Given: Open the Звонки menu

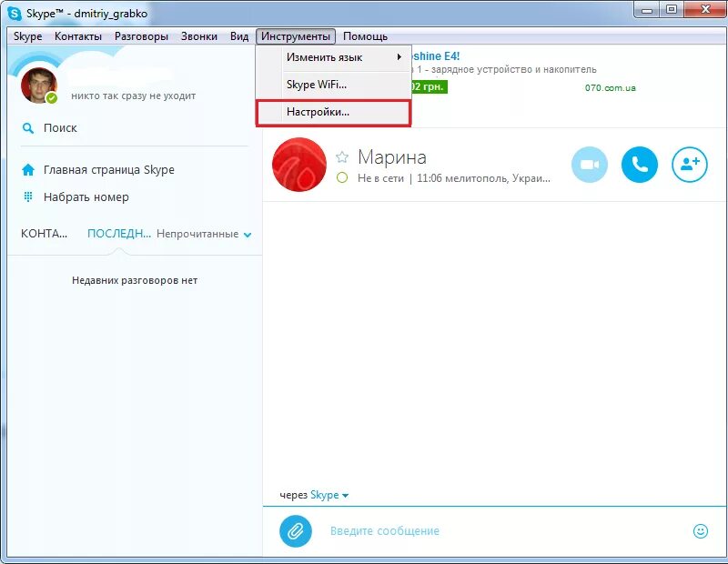Looking at the screenshot, I should [x=199, y=36].
